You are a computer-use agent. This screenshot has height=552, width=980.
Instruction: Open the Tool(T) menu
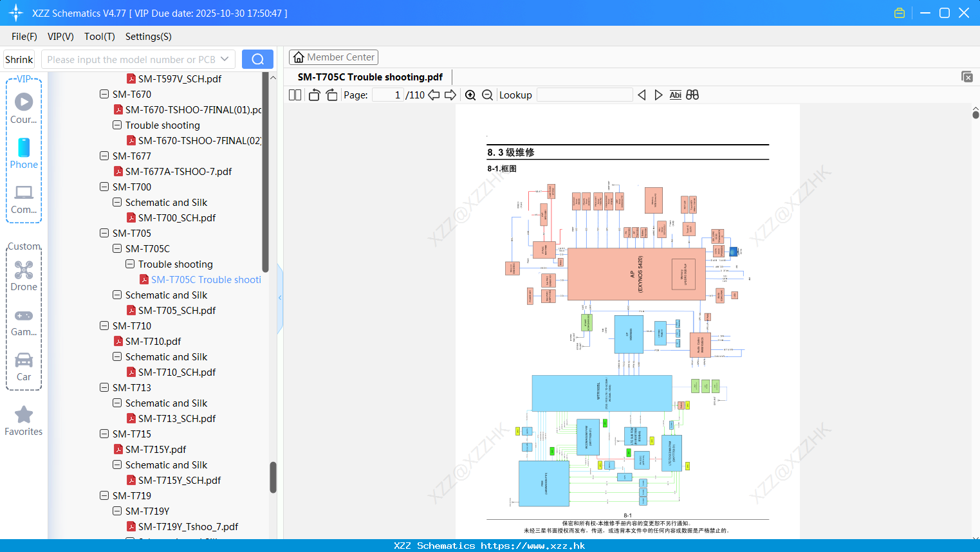tap(100, 36)
